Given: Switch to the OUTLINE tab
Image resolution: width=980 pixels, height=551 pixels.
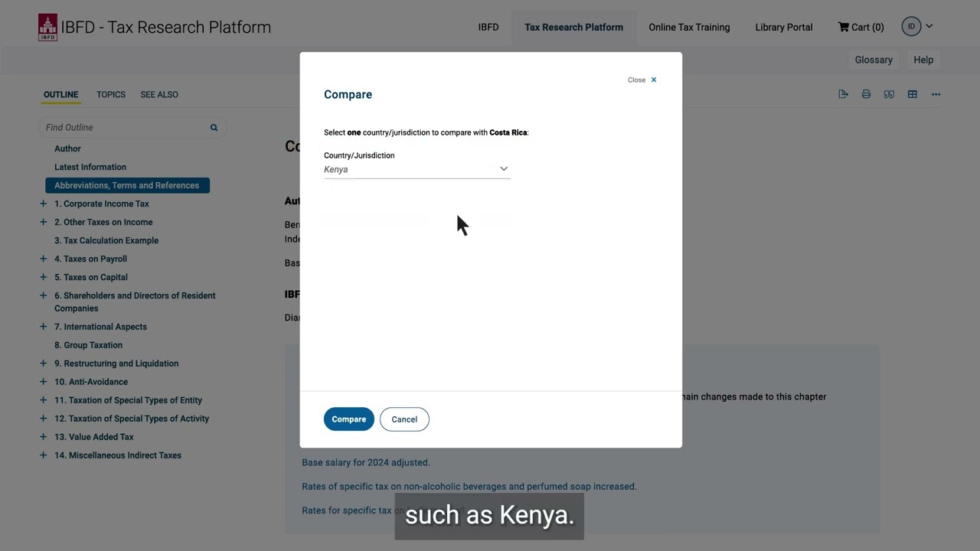Looking at the screenshot, I should 60,94.
